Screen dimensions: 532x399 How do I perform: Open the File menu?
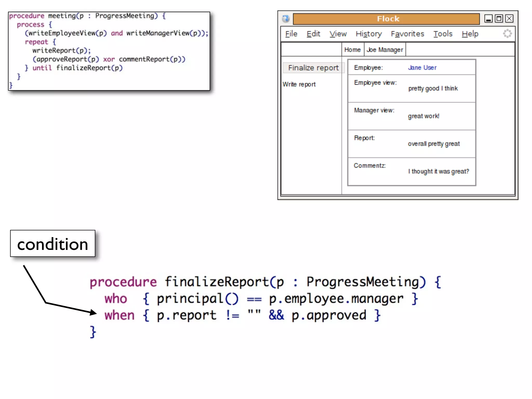(x=291, y=34)
